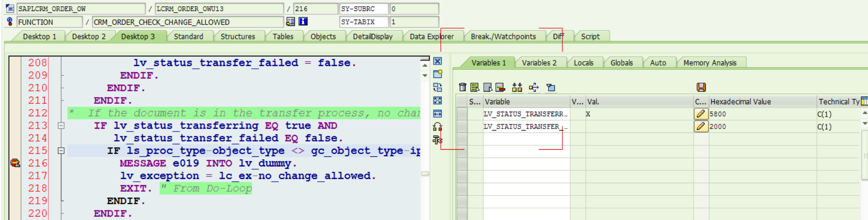
Task: Click the LV_STATUS_TRANSFER_ variable cell
Action: click(x=526, y=126)
